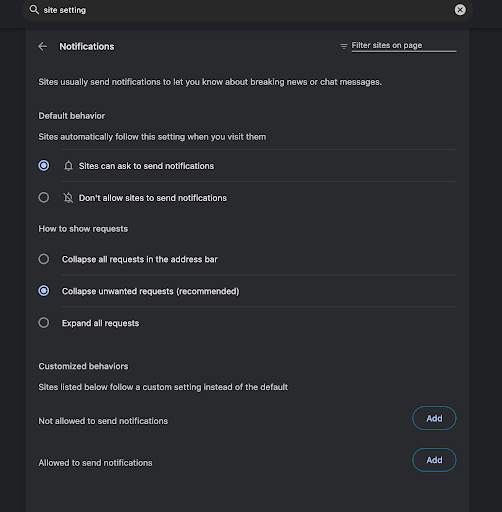
Task: Choose Expand all requests option
Action: click(44, 323)
